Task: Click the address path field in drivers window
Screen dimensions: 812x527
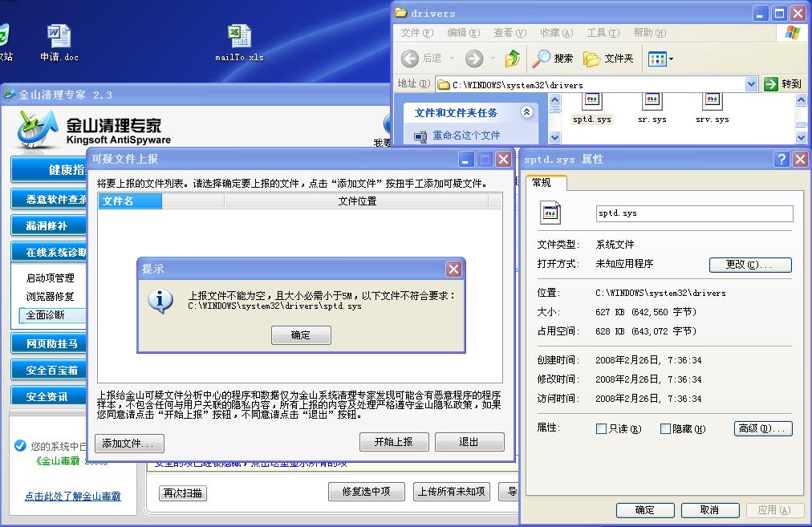Action: 591,84
